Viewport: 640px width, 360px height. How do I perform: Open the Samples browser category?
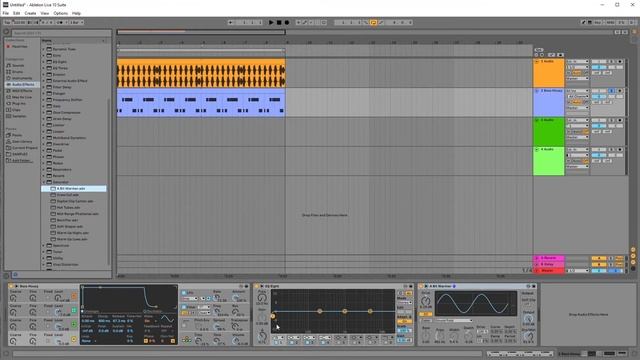click(x=19, y=116)
